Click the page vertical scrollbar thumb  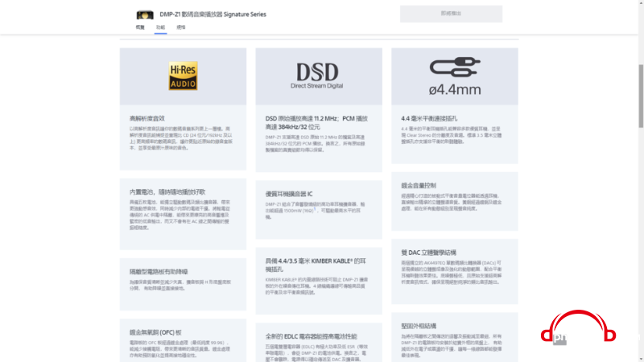coord(641,96)
